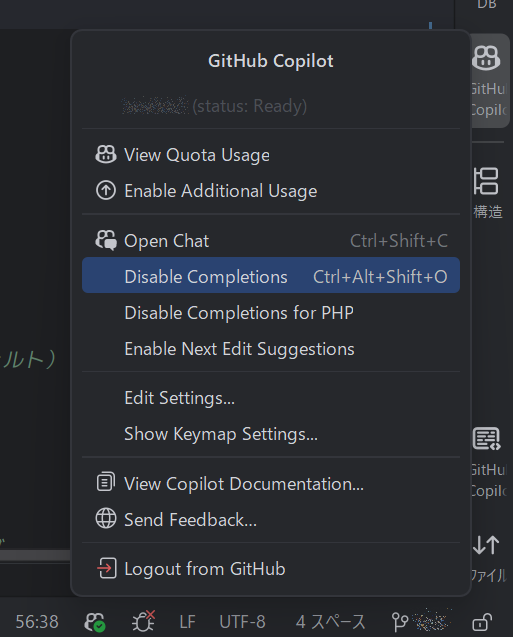Click the 56:38 cursor position indicator
The width and height of the screenshot is (513, 637).
37,622
